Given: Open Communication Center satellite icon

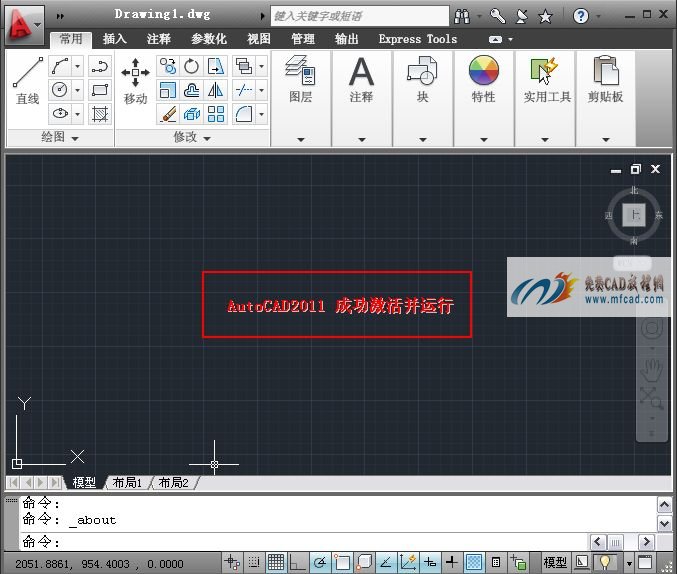Looking at the screenshot, I should point(522,16).
